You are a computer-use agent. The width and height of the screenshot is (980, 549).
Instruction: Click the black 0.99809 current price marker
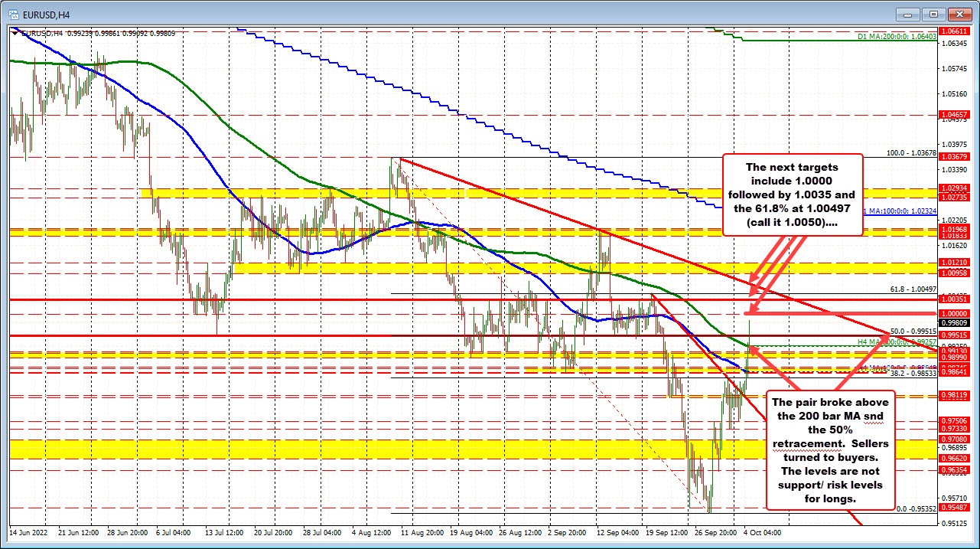(x=955, y=322)
